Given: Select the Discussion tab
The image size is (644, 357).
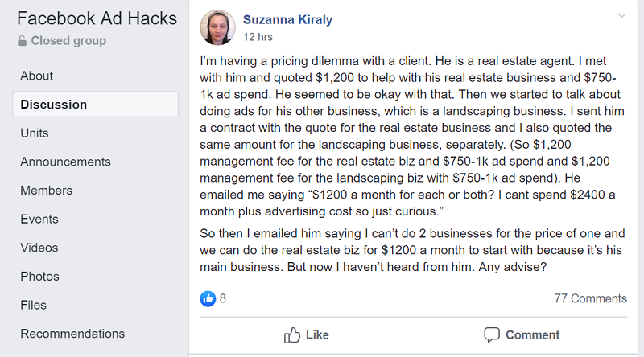Looking at the screenshot, I should point(54,105).
